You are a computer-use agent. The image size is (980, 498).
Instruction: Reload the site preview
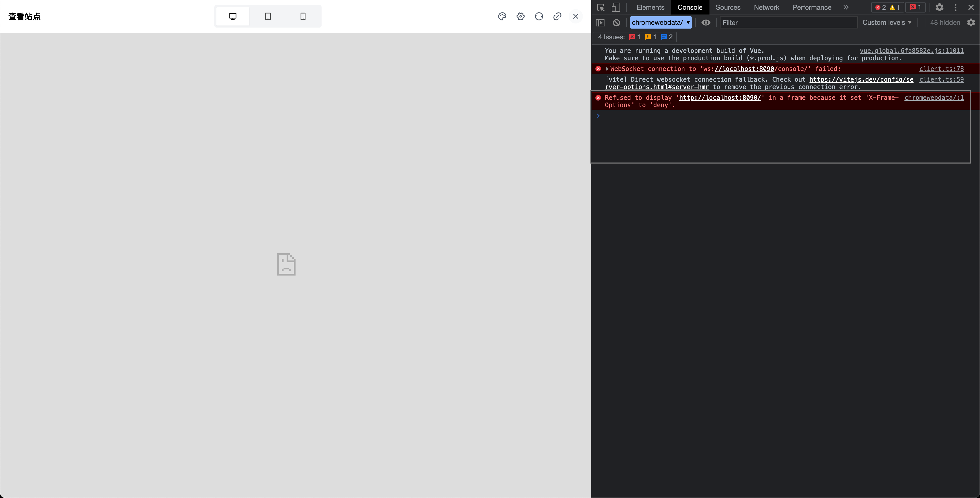pos(539,16)
